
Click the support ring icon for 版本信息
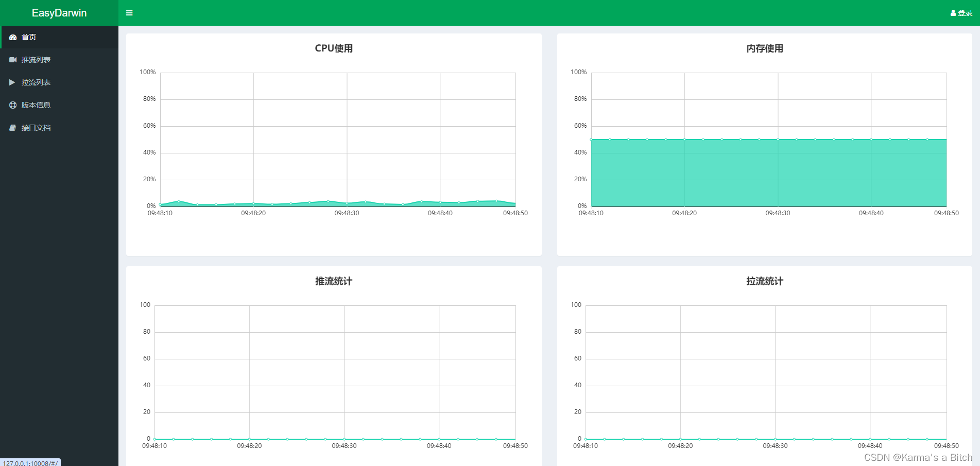point(13,105)
